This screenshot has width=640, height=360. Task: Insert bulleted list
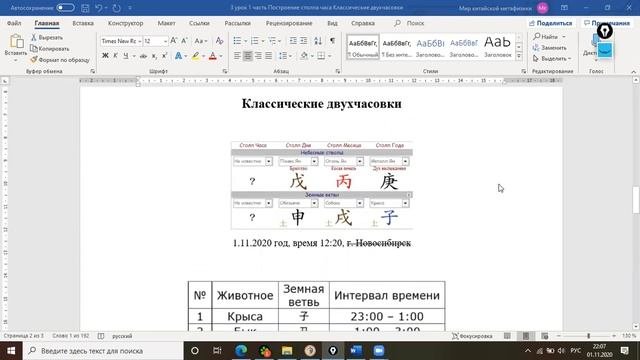click(237, 41)
